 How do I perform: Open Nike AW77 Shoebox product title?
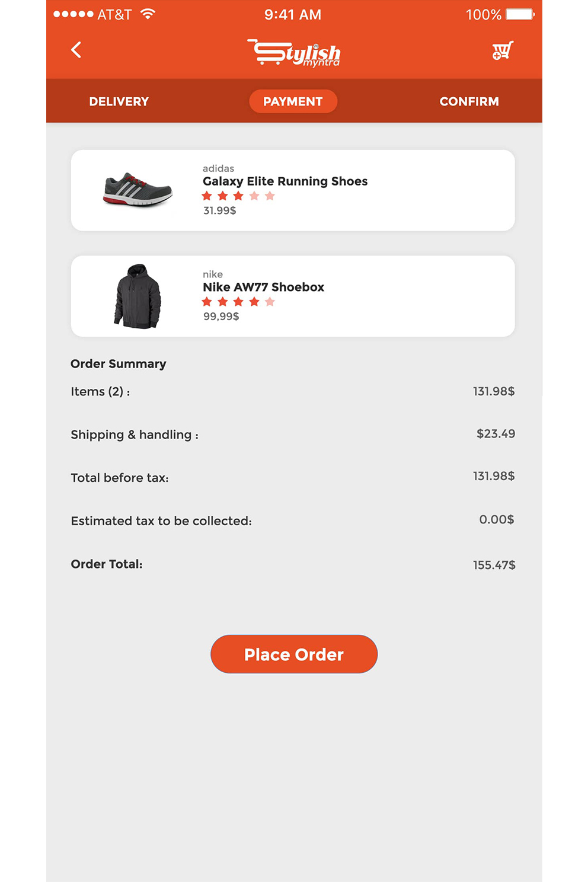click(x=264, y=287)
